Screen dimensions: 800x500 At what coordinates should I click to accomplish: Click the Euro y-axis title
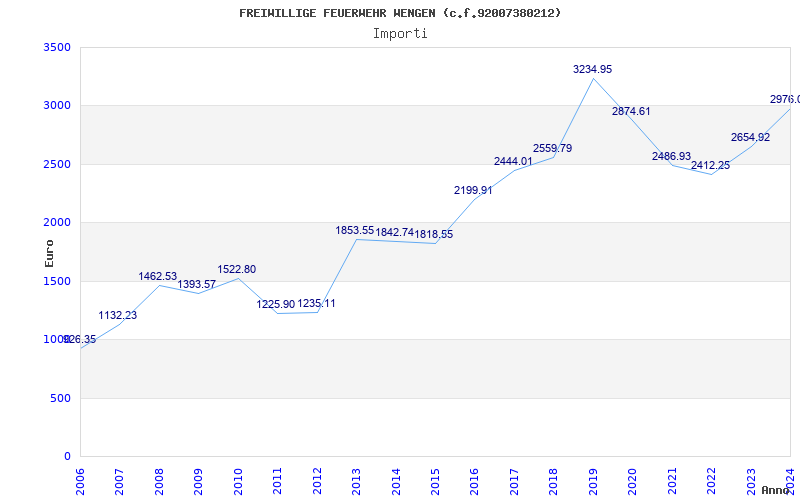pyautogui.click(x=49, y=252)
